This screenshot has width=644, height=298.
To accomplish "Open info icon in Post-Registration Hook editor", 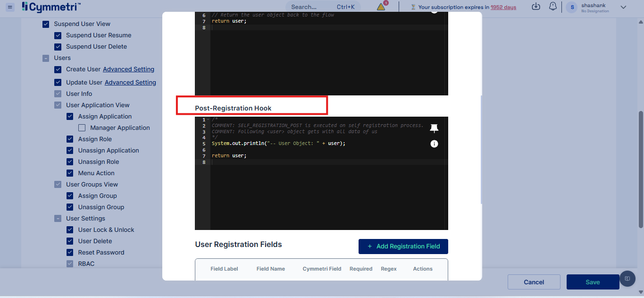I will tap(434, 144).
